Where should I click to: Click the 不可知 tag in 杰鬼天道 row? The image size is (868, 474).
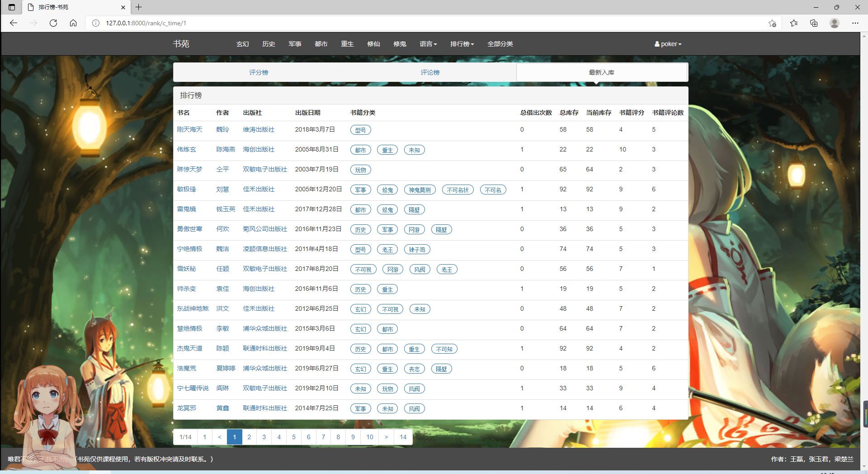coord(444,349)
